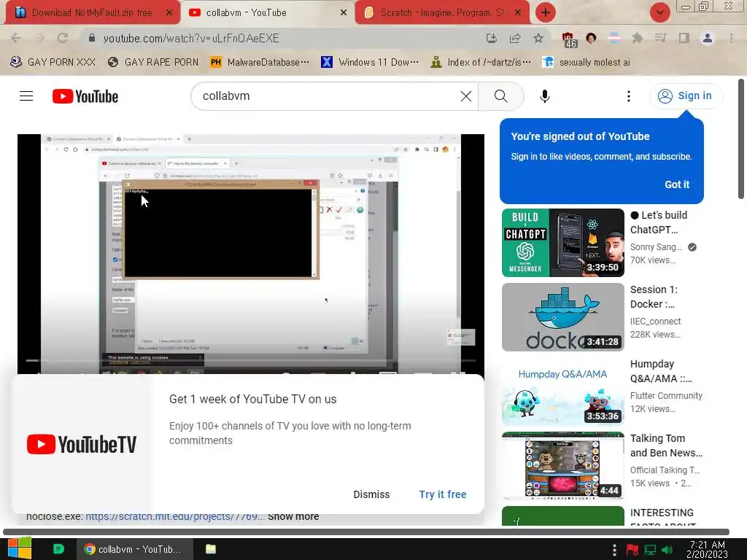Open the Docker Session 1 video thumbnail
Image resolution: width=747 pixels, height=560 pixels.
(562, 317)
